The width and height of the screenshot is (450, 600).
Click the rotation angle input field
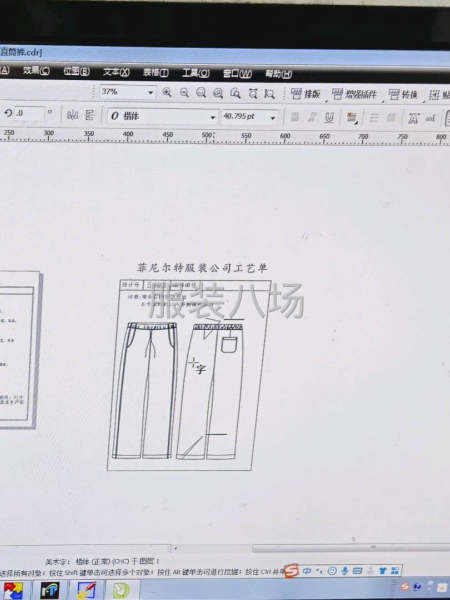coord(29,113)
